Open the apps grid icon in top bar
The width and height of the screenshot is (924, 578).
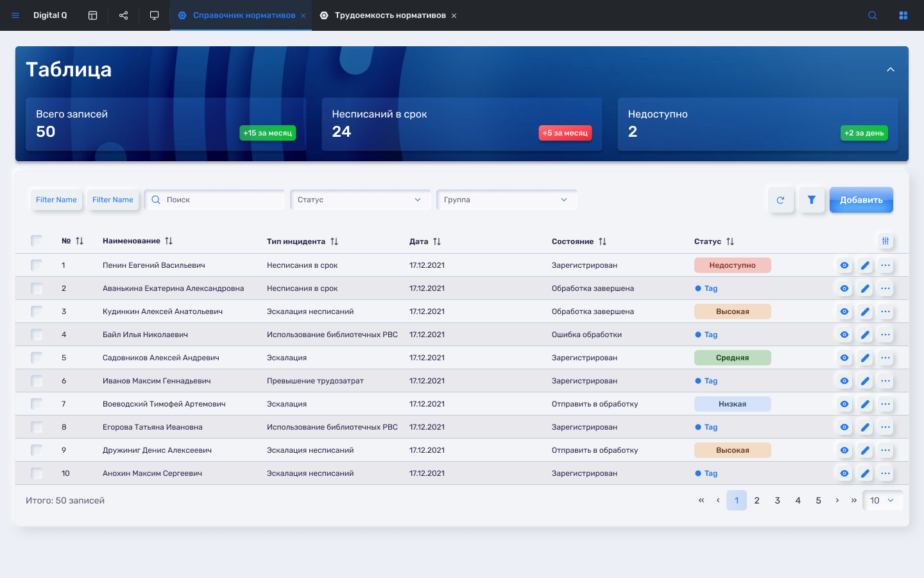pos(903,15)
